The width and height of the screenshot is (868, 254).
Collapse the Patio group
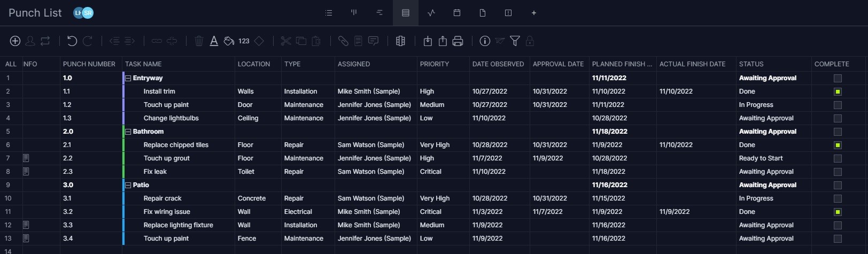tap(128, 185)
